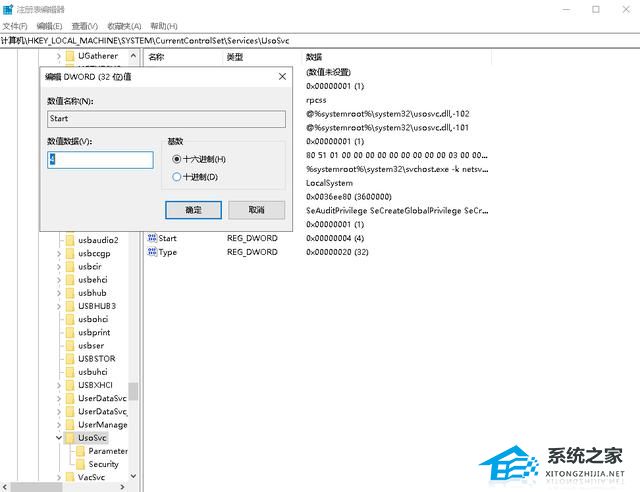Click the Start DWORD value icon
Screen dimensions: 640x492
[x=153, y=238]
